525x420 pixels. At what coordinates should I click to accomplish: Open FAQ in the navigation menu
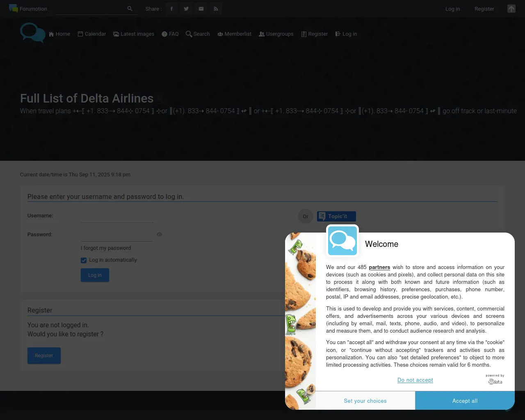pyautogui.click(x=170, y=34)
